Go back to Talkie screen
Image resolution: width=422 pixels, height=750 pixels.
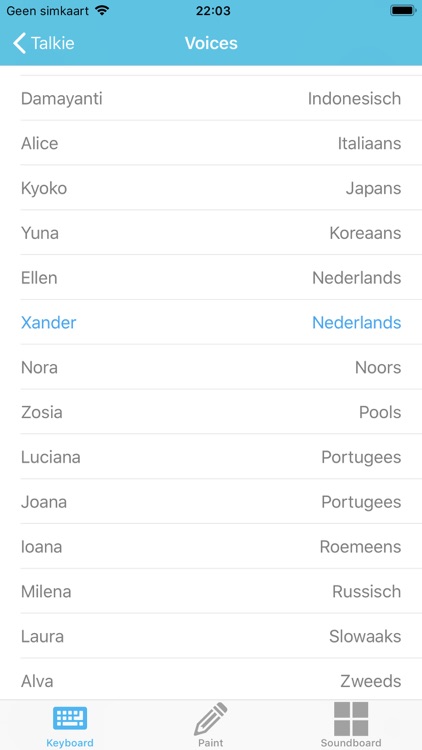coord(44,43)
